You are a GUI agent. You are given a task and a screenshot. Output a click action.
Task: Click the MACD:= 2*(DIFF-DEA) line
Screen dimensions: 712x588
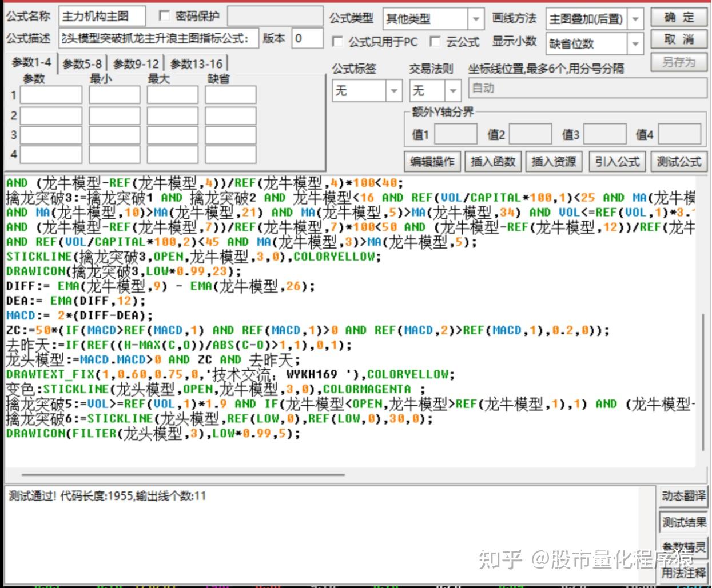pyautogui.click(x=79, y=315)
